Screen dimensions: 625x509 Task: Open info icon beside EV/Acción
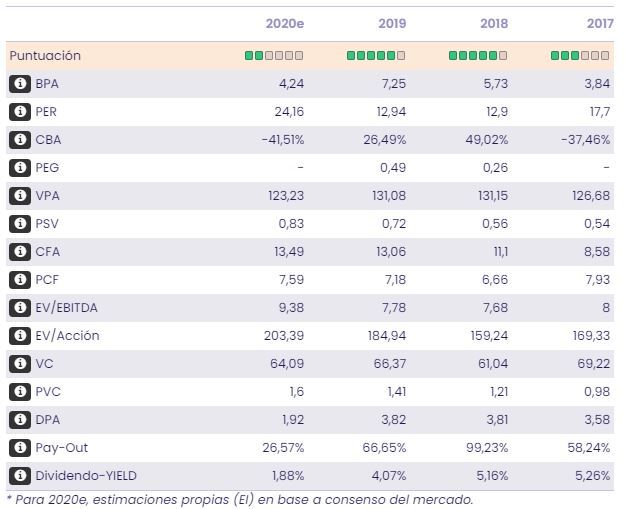coord(19,336)
